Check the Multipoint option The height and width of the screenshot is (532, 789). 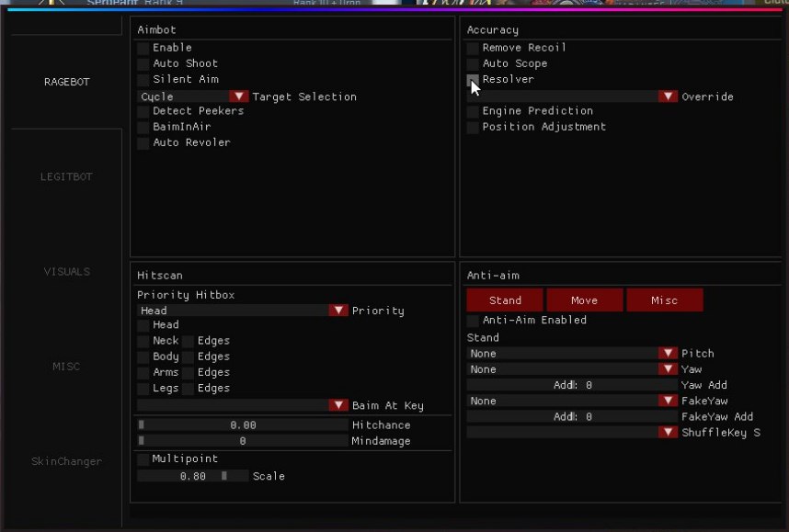point(143,458)
